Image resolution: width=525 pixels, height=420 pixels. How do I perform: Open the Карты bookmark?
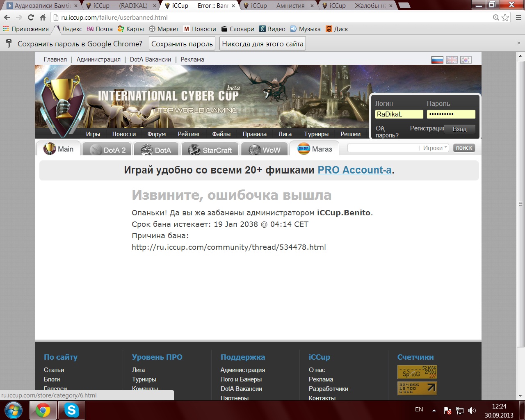tap(130, 29)
